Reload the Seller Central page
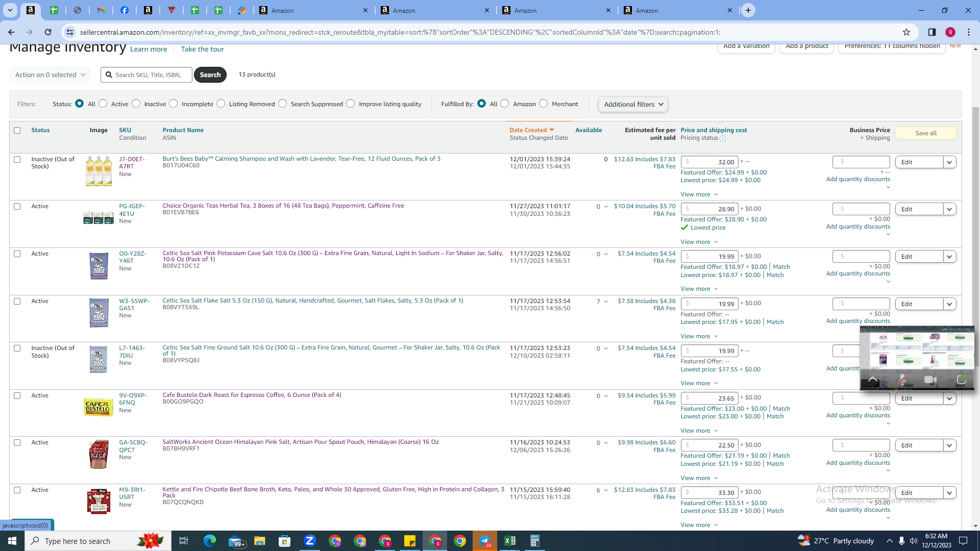Screen dimensions: 980x551 coord(48,32)
